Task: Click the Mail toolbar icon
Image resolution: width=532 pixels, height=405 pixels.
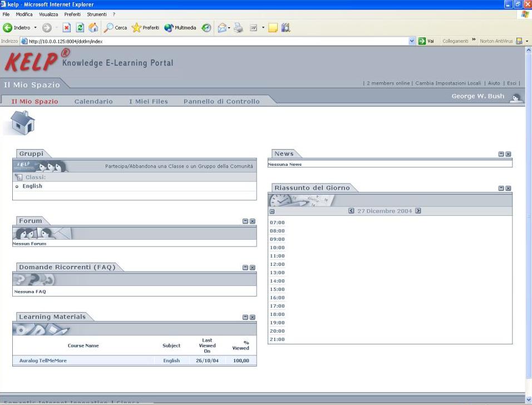Action: coord(221,28)
